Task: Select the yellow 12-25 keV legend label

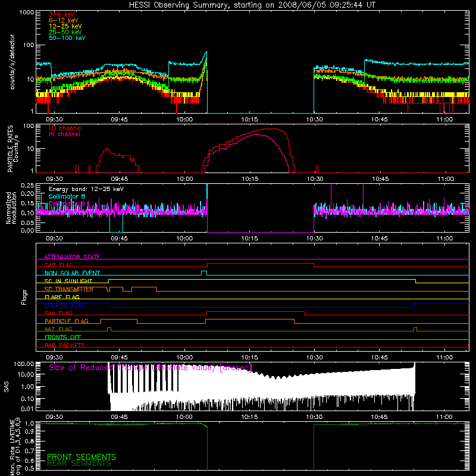Action: pyautogui.click(x=65, y=26)
